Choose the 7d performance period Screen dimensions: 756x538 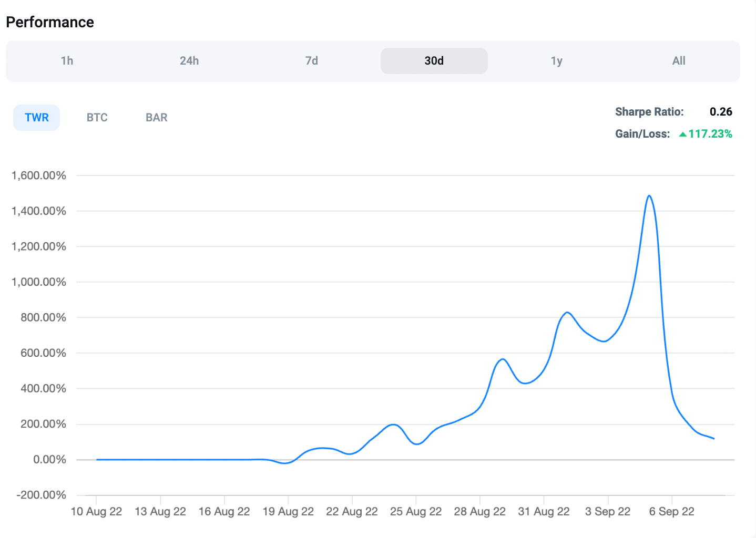coord(312,61)
